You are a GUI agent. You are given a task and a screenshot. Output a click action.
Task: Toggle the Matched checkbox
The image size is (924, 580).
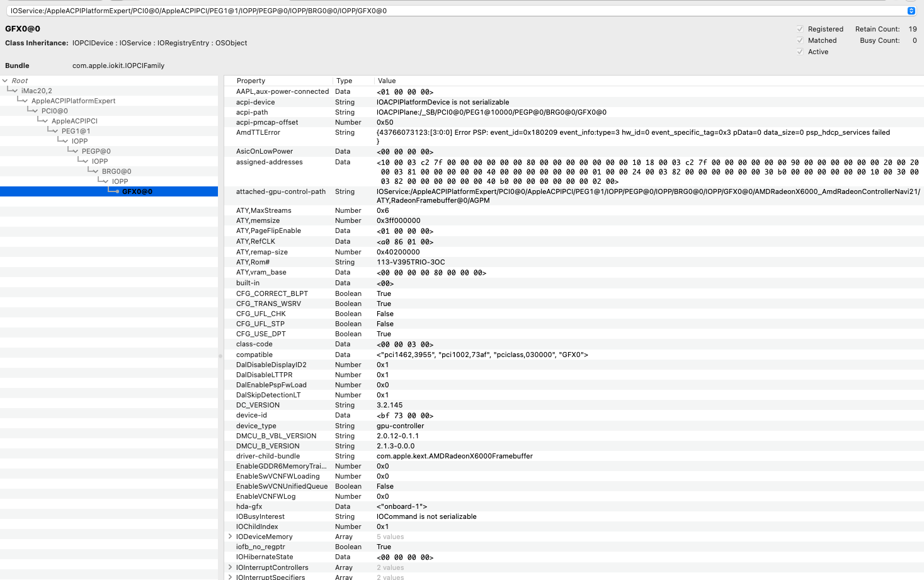pos(800,40)
